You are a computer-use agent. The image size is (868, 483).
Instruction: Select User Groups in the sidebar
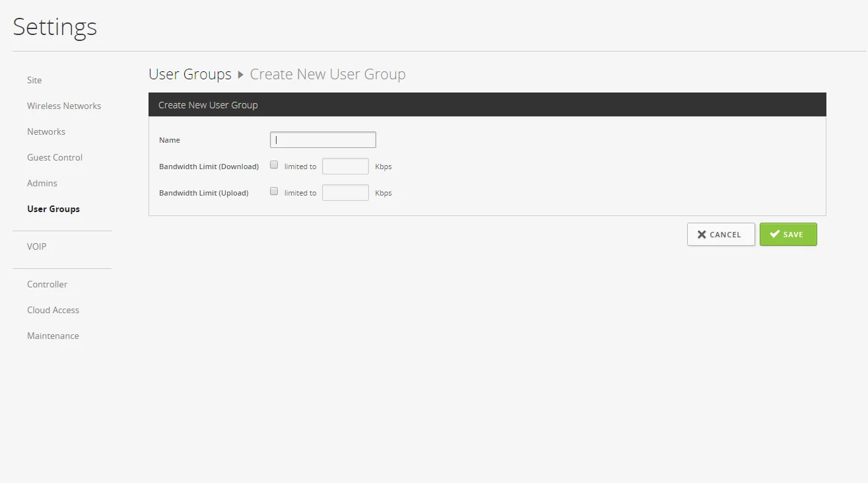(x=53, y=209)
